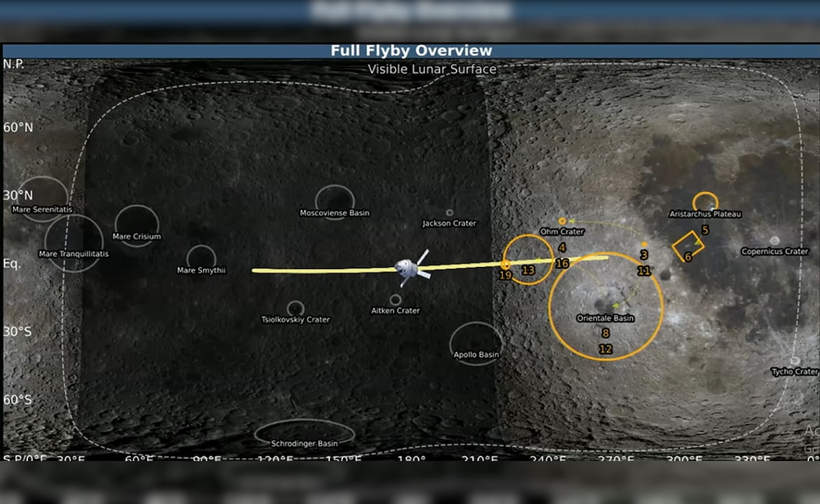The width and height of the screenshot is (820, 504).
Task: Select the Aitken Crater circle marker
Action: point(395,300)
